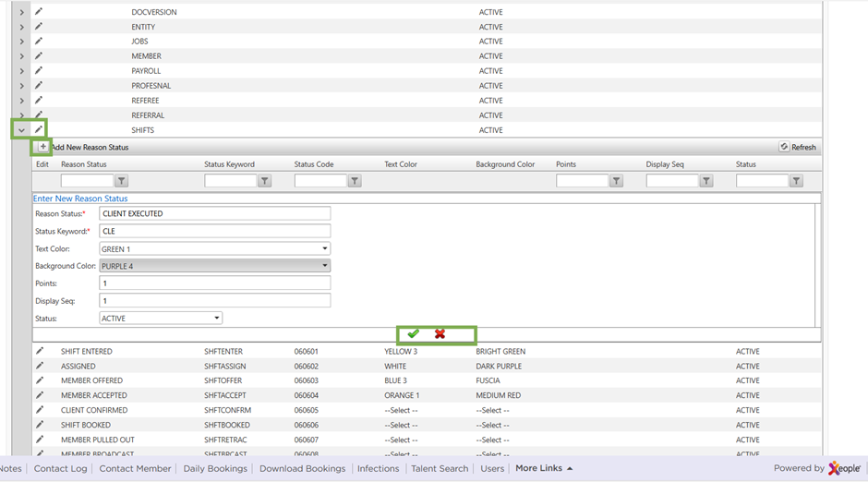Go to Download Bookings
This screenshot has width=868, height=482.
tap(302, 468)
